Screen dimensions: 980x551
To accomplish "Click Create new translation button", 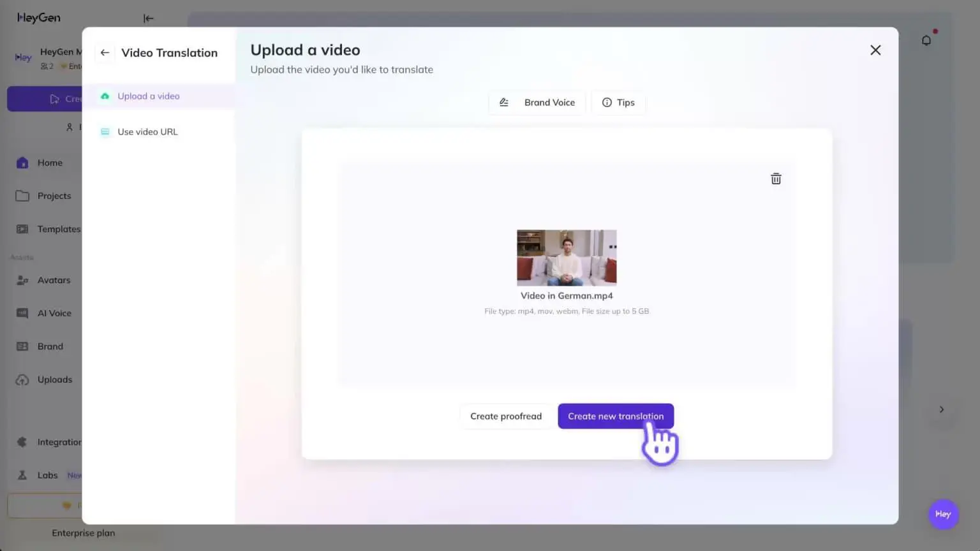I will click(616, 416).
